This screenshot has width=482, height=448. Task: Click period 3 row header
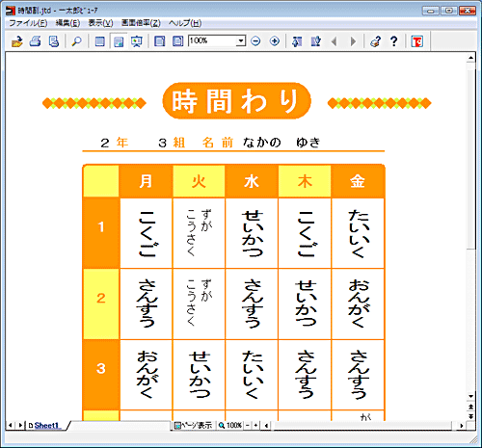coord(101,375)
